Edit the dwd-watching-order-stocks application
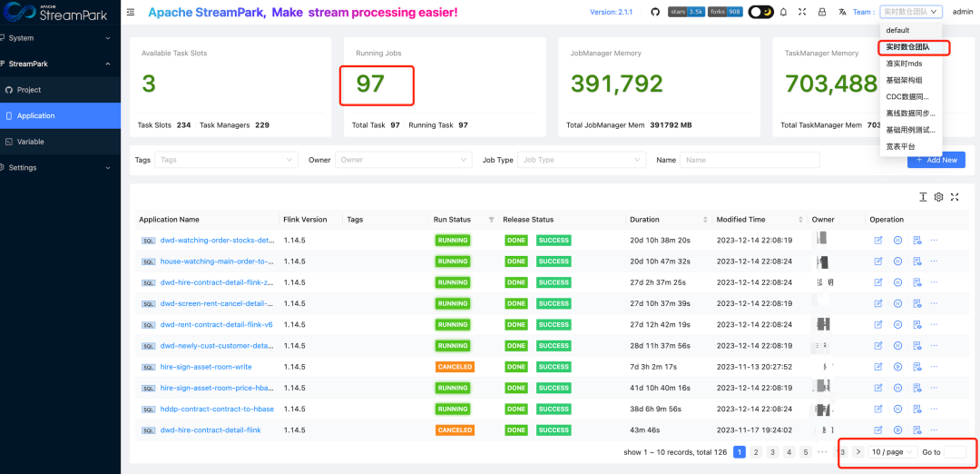 point(877,241)
